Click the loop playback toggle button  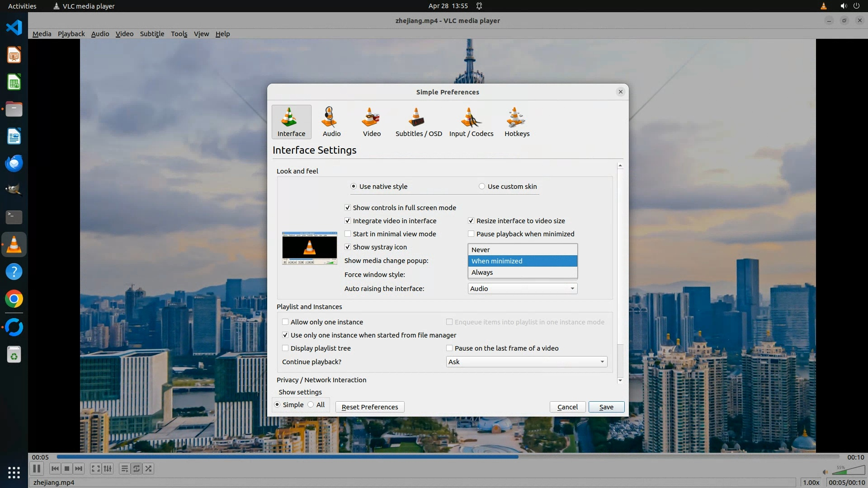(x=137, y=469)
